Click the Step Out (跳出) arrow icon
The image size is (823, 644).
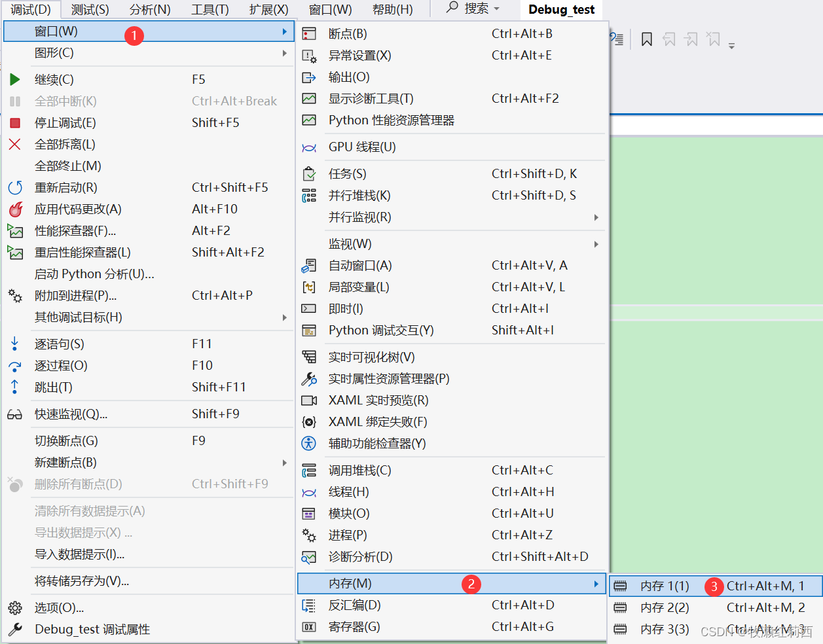tap(14, 387)
